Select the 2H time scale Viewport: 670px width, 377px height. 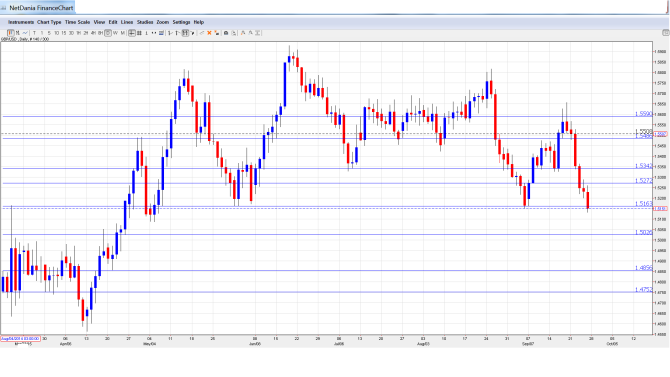86,33
